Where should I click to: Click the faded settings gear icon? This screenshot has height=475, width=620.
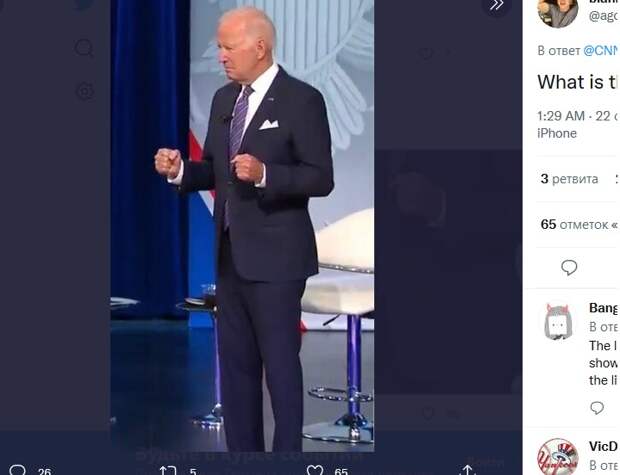pyautogui.click(x=85, y=91)
